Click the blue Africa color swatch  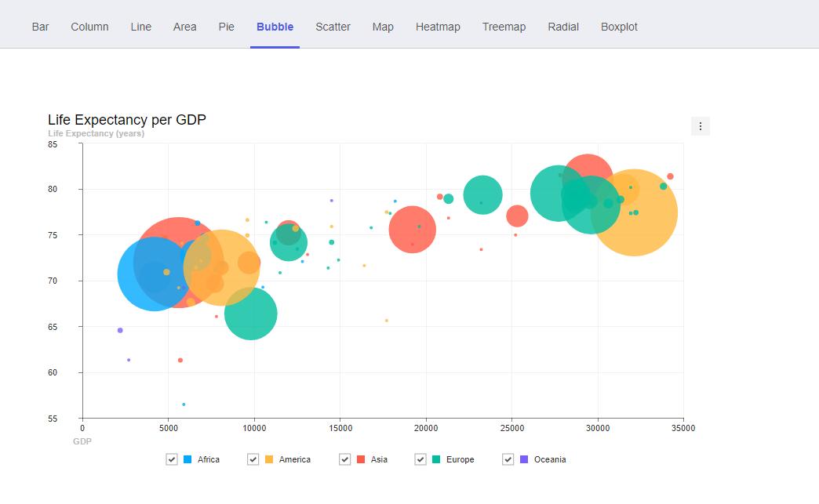187,459
